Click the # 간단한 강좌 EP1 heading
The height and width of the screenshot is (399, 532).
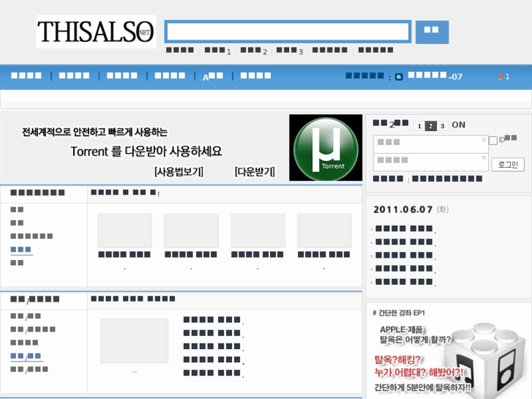[x=399, y=313]
